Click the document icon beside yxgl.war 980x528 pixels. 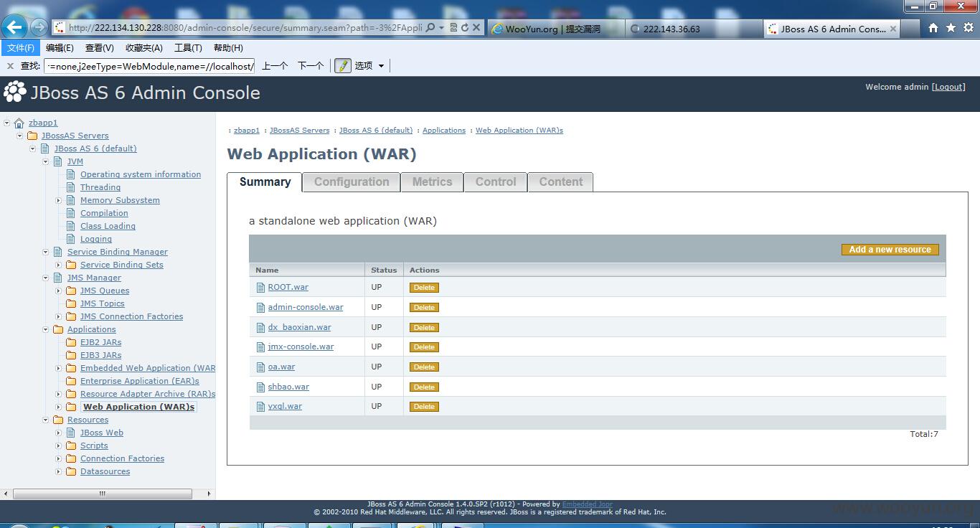(261, 406)
